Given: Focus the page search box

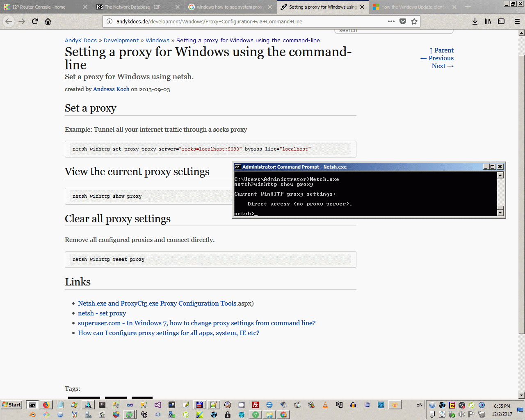Looking at the screenshot, I should (x=394, y=31).
